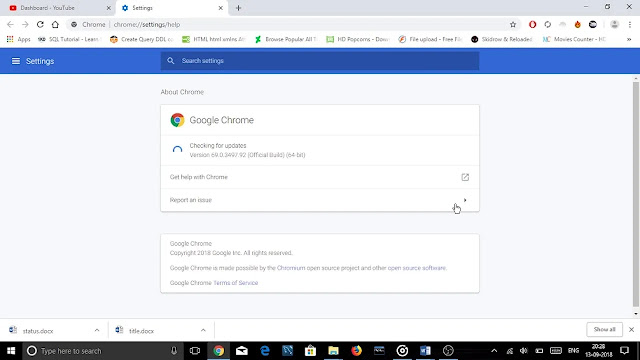Click the Google Chrome logo
Image resolution: width=640 pixels, height=360 pixels.
tap(177, 120)
